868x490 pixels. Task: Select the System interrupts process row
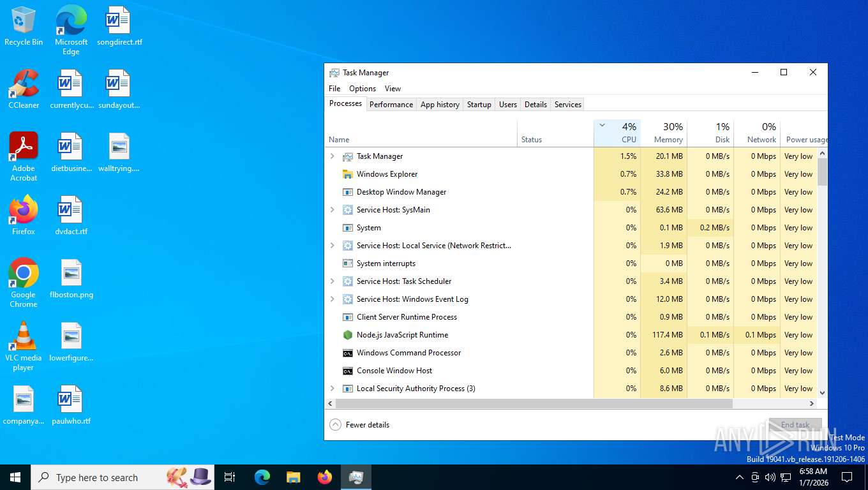pos(571,264)
